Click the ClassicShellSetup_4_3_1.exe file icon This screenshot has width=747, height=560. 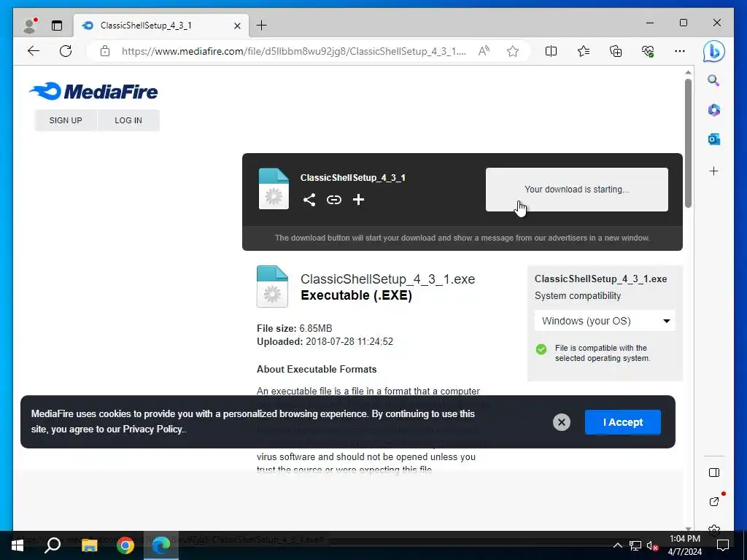[272, 286]
